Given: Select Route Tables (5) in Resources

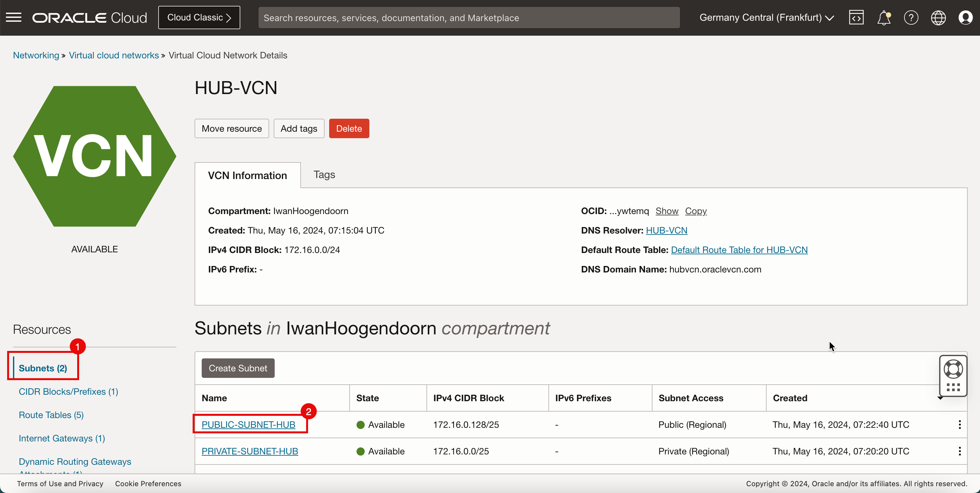Looking at the screenshot, I should 51,415.
